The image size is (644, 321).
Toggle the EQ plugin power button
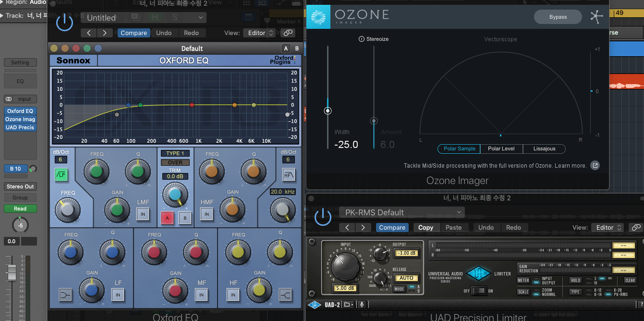tap(64, 22)
